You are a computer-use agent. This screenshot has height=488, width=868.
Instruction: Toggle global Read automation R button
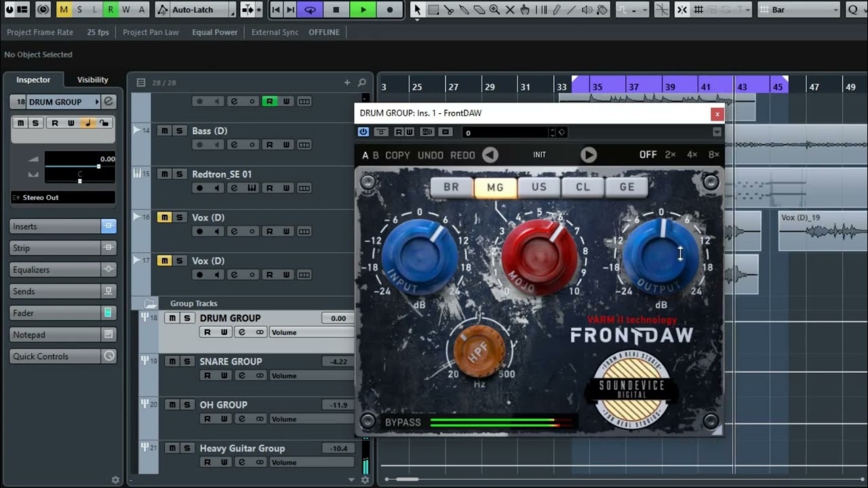point(111,9)
